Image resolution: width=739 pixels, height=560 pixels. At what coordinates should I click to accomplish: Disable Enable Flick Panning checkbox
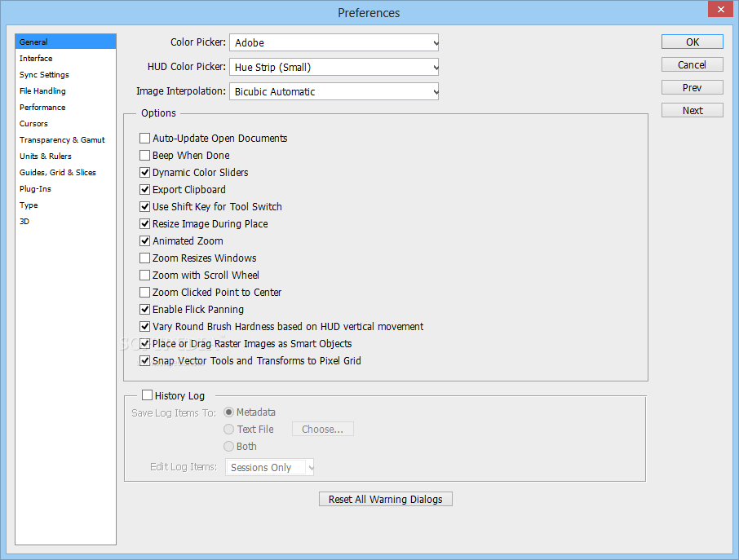pos(144,310)
